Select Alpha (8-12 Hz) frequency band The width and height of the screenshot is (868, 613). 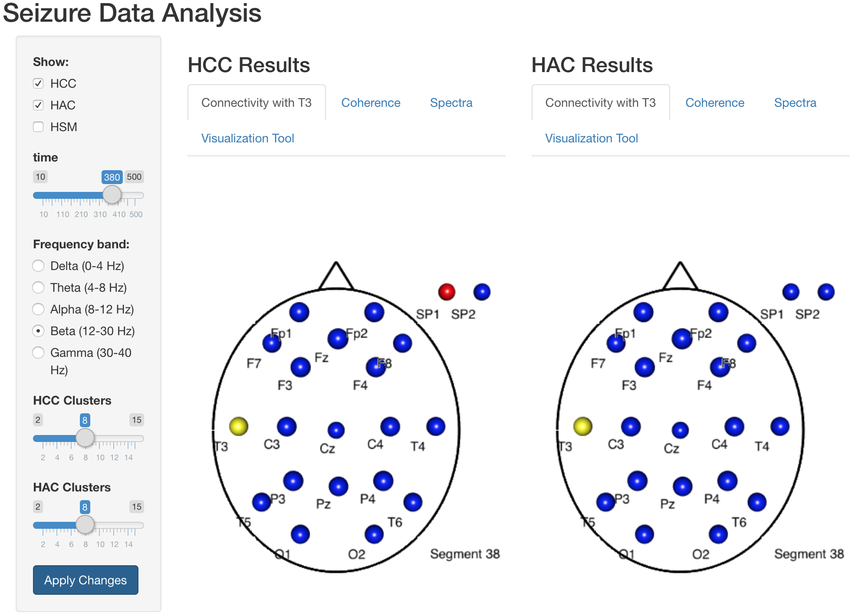pos(38,309)
